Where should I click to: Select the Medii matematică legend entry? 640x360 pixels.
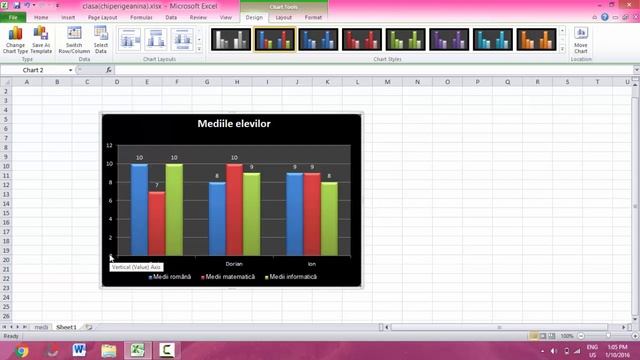[228, 277]
